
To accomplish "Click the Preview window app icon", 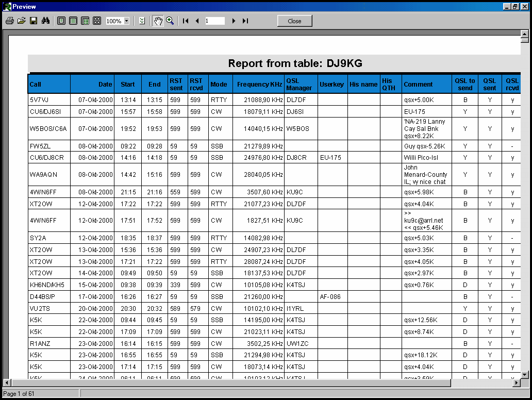I will (x=7, y=7).
